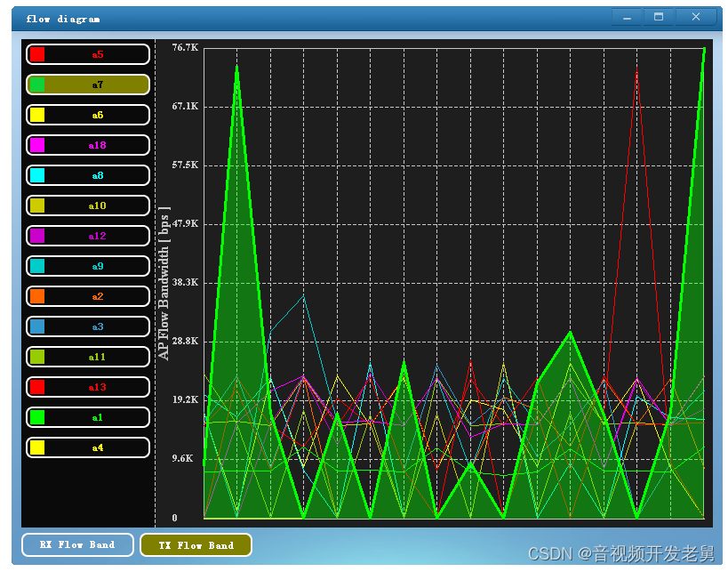Click the tall red a5 peak in chart

pyautogui.click(x=636, y=71)
